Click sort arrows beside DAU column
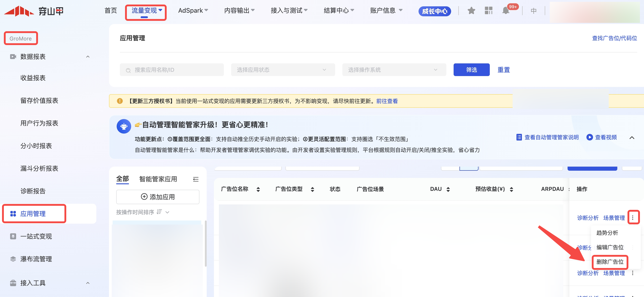 [448, 189]
